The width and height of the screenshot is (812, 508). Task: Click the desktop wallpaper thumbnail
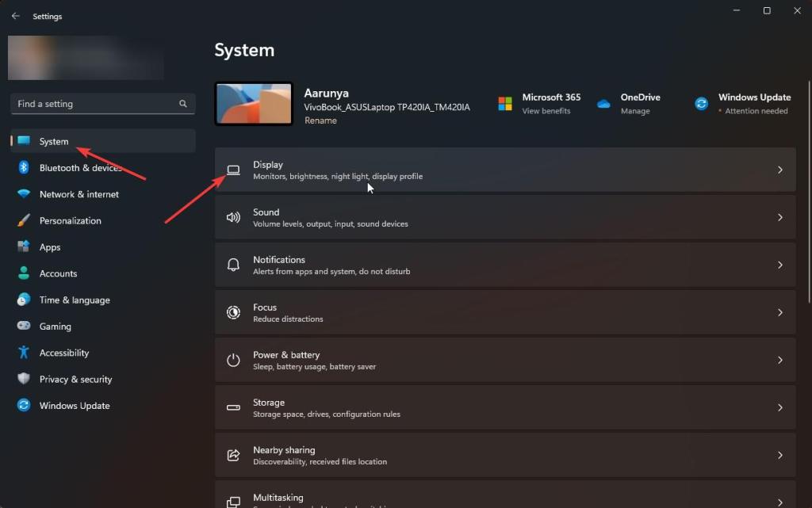click(254, 104)
